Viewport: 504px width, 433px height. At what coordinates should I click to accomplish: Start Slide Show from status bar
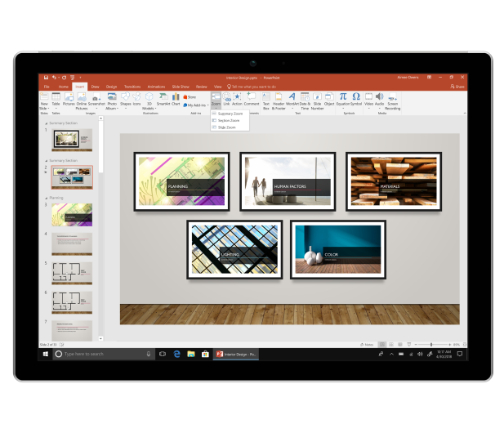pos(409,344)
